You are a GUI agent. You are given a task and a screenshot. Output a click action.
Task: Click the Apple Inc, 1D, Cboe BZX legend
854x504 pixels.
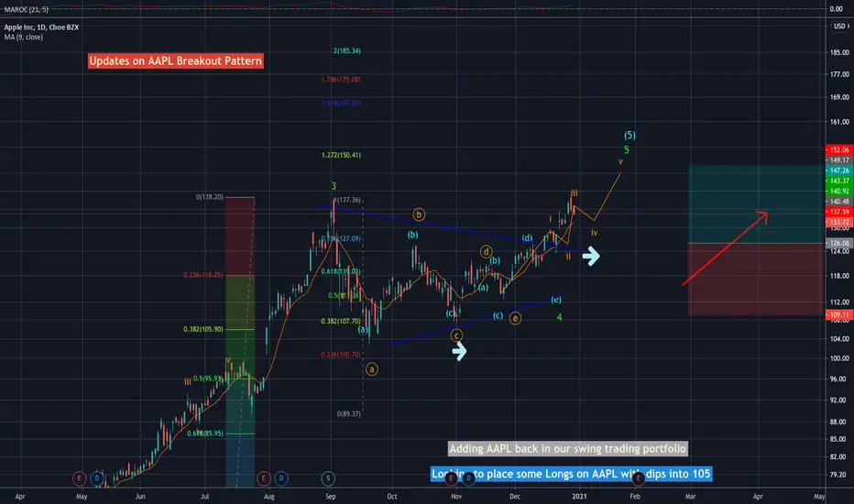tap(41, 27)
